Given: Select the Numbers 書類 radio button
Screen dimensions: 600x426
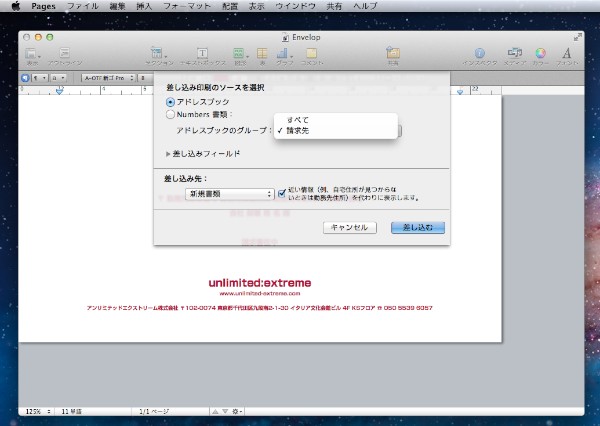Looking at the screenshot, I should pos(171,114).
